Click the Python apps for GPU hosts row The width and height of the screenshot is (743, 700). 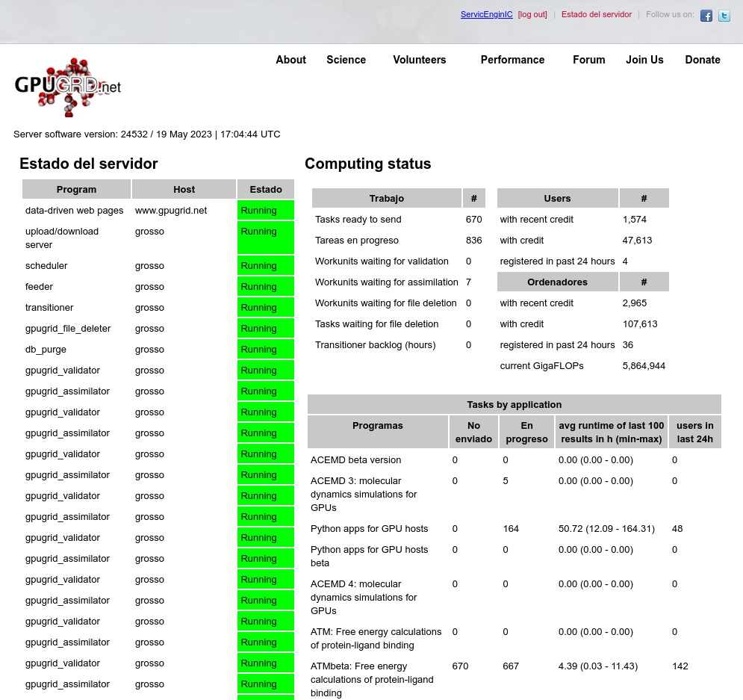[369, 529]
